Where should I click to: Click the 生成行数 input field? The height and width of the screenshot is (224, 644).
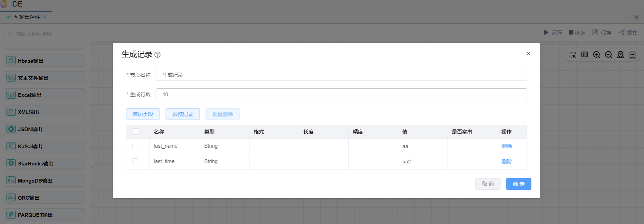[341, 95]
